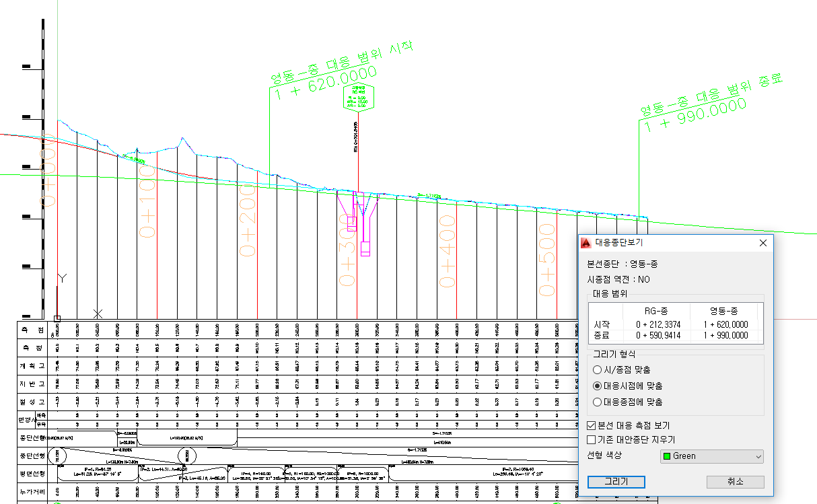Screen dimensions: 817x504
Task: Select the 시/종점 맞춤 radio option
Action: (597, 369)
